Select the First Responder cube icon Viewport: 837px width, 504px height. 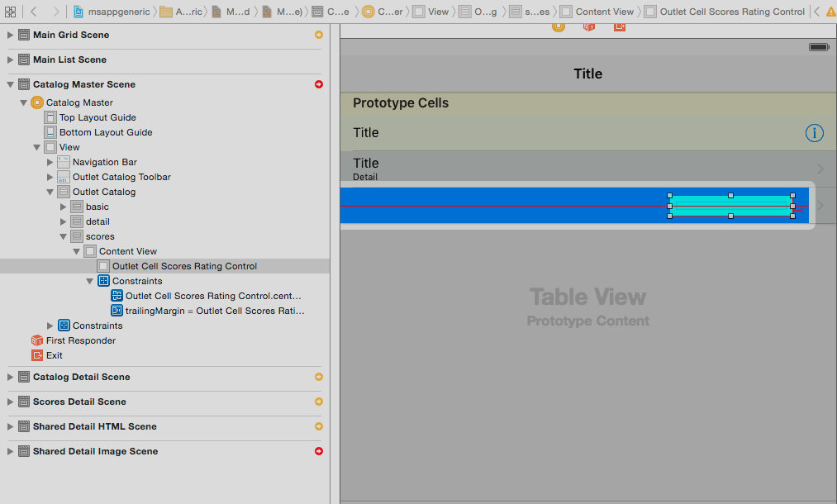coord(36,340)
